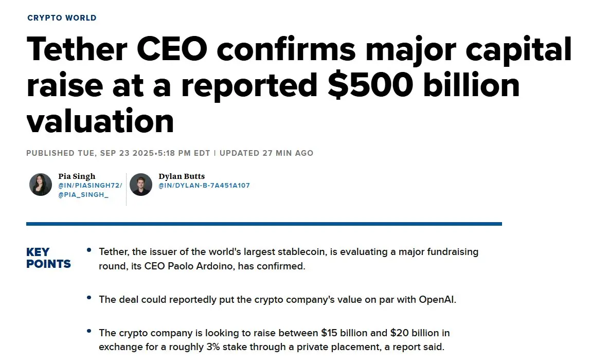Viewport: 590px width, 364px height.
Task: Open the @IN/PIASINGH72/ LinkedIn link
Action: pos(90,186)
